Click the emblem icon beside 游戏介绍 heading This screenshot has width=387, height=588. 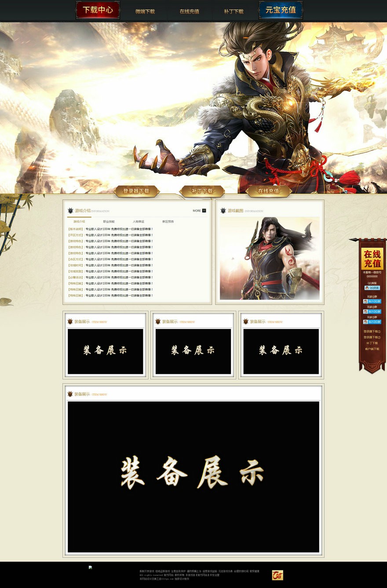point(70,211)
